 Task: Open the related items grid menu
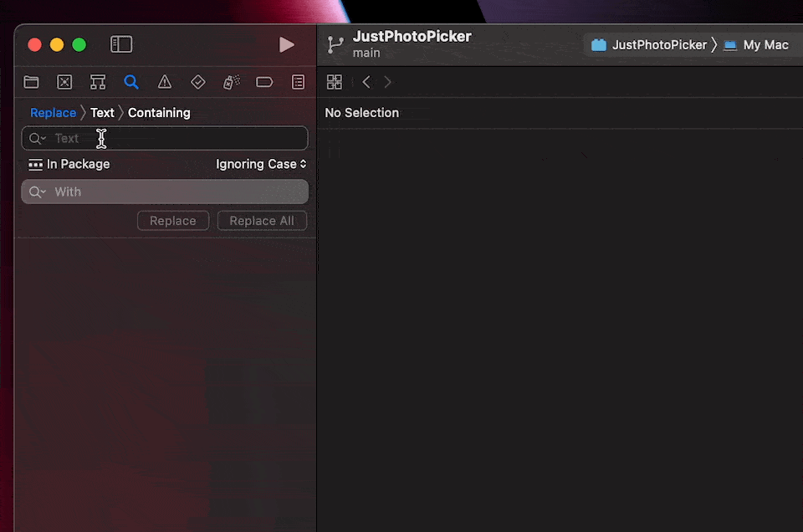coord(335,82)
